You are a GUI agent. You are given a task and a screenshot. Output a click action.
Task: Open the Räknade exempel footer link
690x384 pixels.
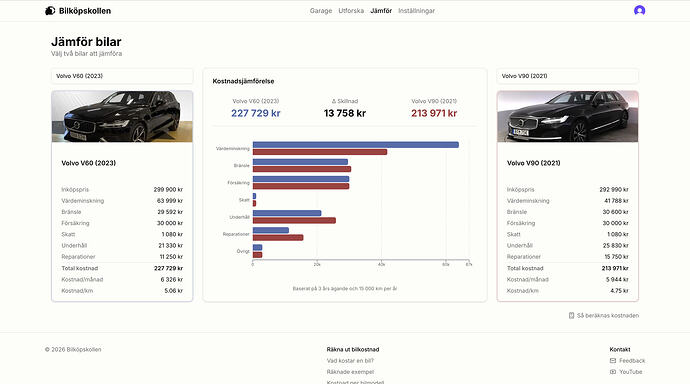[x=350, y=372]
